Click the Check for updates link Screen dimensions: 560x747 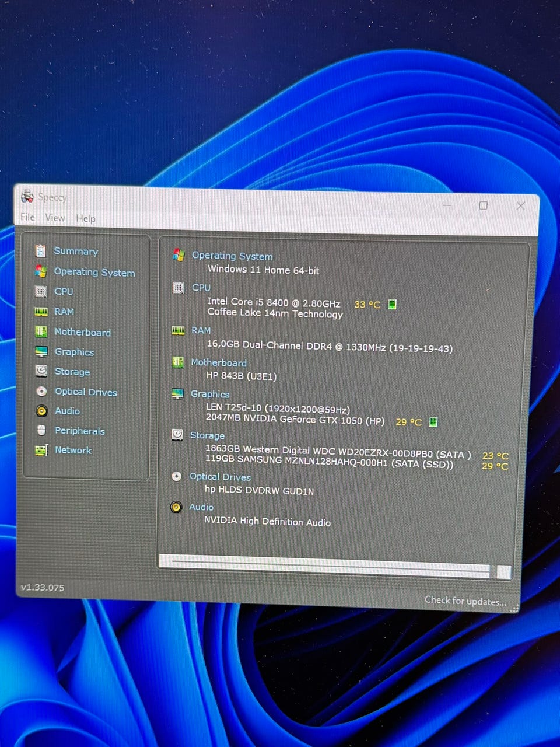click(465, 601)
